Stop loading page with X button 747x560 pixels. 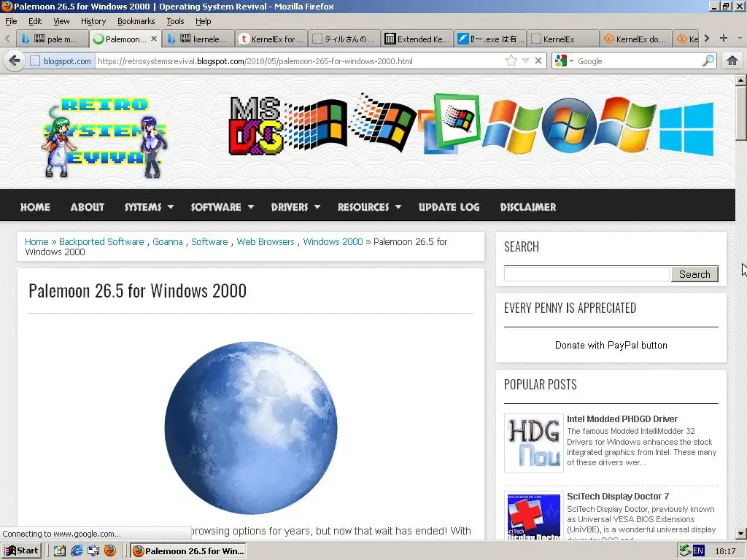pyautogui.click(x=538, y=61)
